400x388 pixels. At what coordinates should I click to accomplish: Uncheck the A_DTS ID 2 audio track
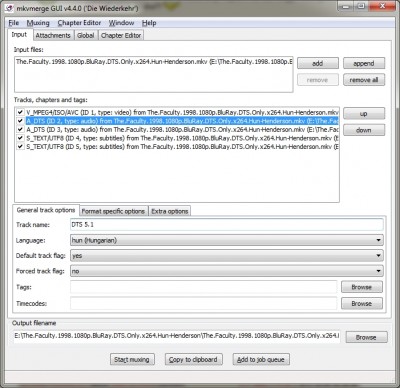20,121
